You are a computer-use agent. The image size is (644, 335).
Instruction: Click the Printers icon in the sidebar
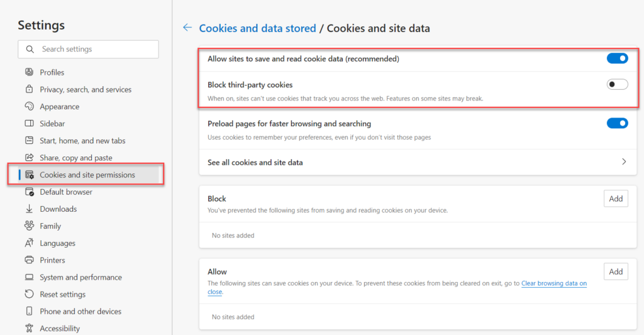click(x=29, y=260)
